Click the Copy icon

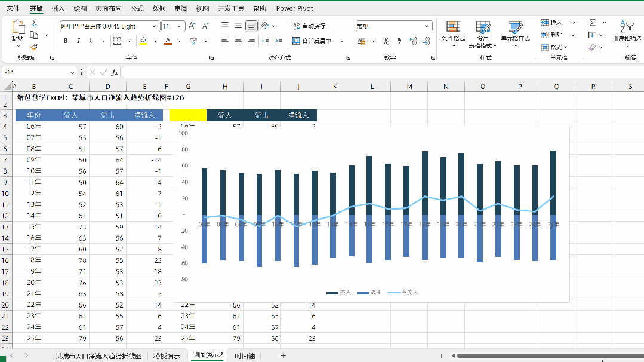[x=35, y=35]
